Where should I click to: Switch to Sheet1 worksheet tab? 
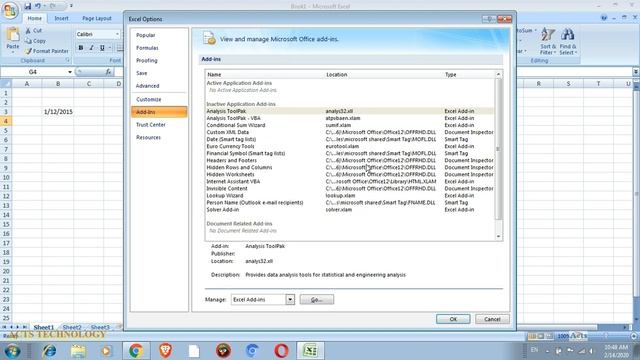pos(44,327)
